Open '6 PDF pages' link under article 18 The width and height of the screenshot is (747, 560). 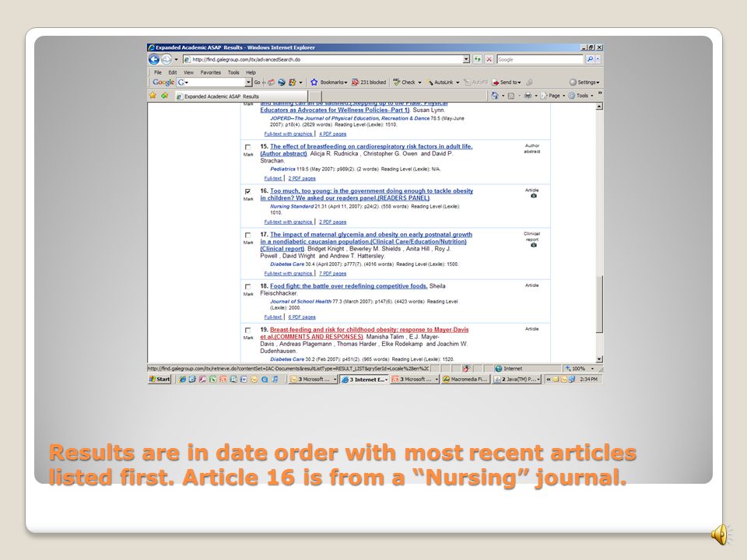point(302,317)
